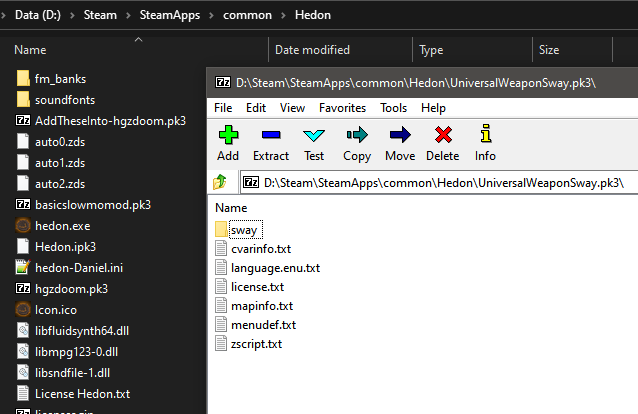Open the Tools menu
Viewport: 638px width, 414px height.
(393, 107)
